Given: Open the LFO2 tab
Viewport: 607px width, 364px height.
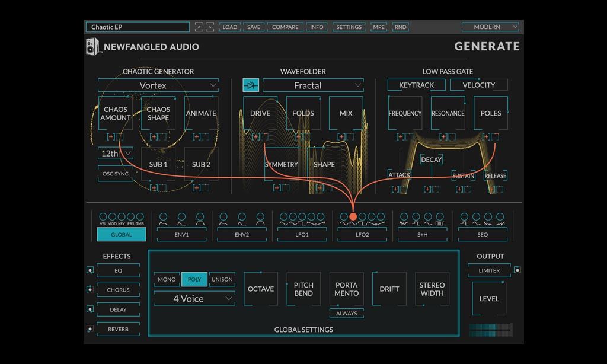Looking at the screenshot, I should (362, 234).
